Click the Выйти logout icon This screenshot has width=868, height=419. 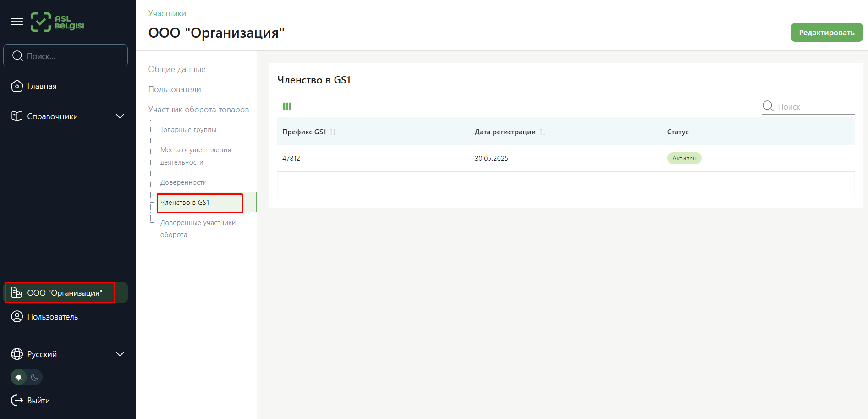tap(17, 400)
